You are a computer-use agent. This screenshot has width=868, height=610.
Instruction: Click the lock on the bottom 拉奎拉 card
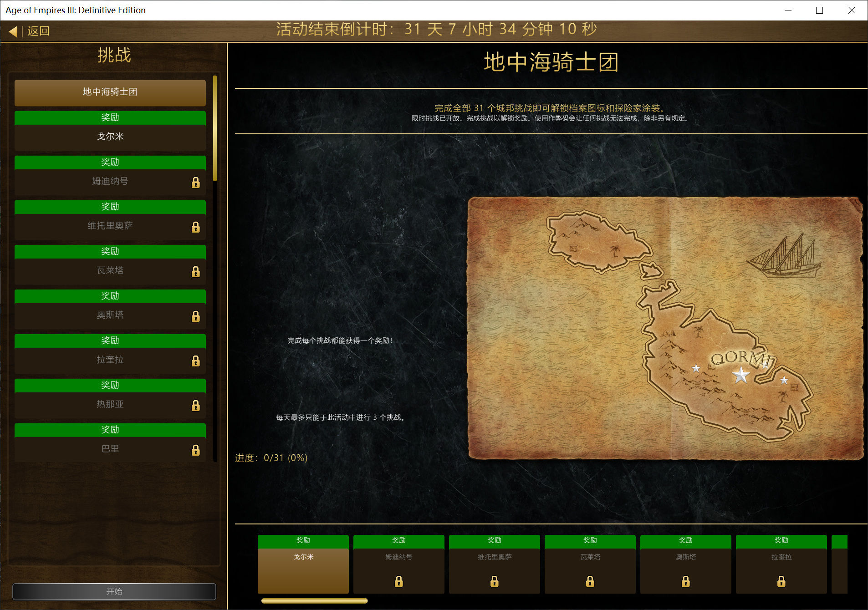(781, 581)
